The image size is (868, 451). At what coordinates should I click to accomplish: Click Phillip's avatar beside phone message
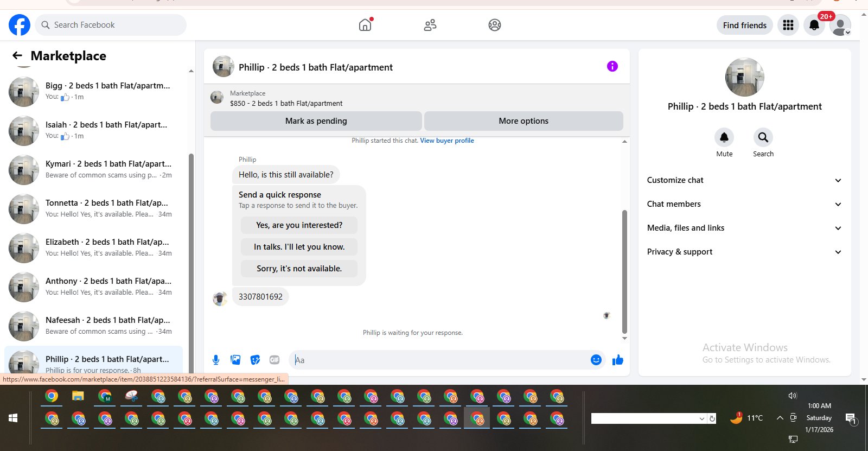[220, 298]
